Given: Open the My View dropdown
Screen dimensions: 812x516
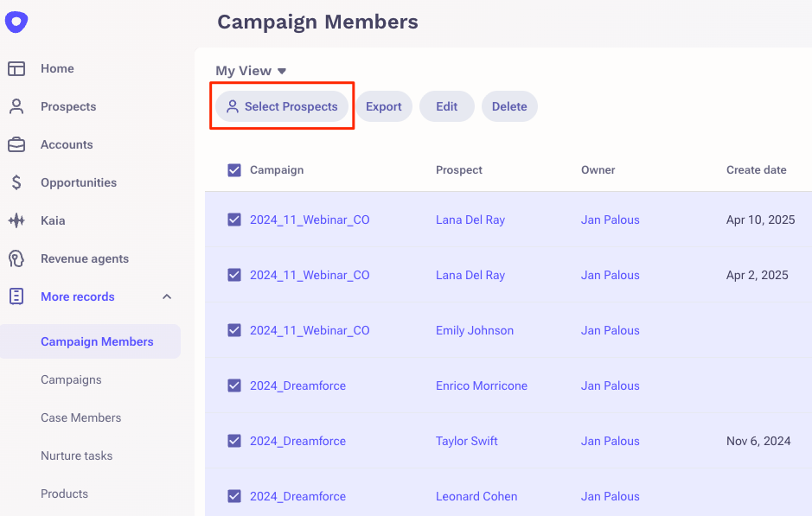Looking at the screenshot, I should 251,71.
